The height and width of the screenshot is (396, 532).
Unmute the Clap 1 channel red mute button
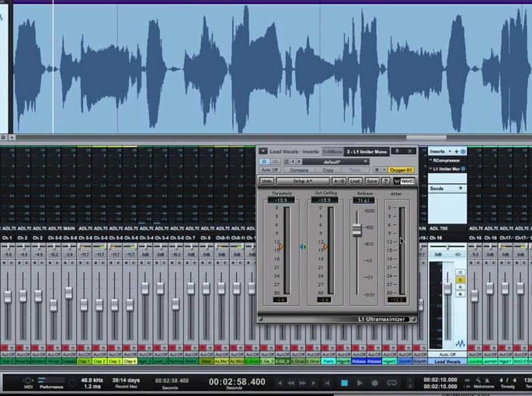pos(81,348)
